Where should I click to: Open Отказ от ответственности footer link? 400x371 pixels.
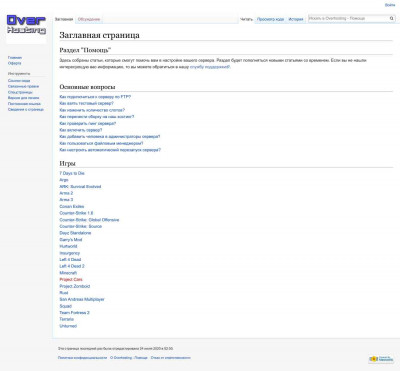[171, 358]
